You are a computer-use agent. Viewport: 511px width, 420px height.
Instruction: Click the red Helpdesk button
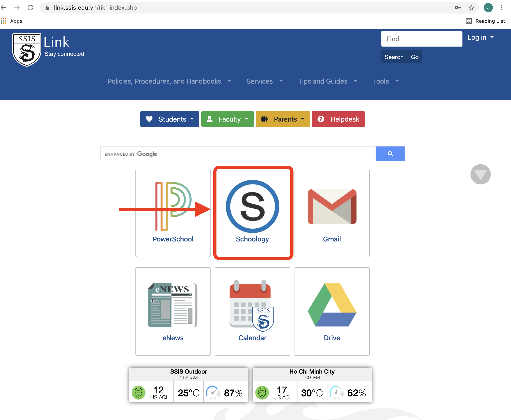pyautogui.click(x=338, y=119)
